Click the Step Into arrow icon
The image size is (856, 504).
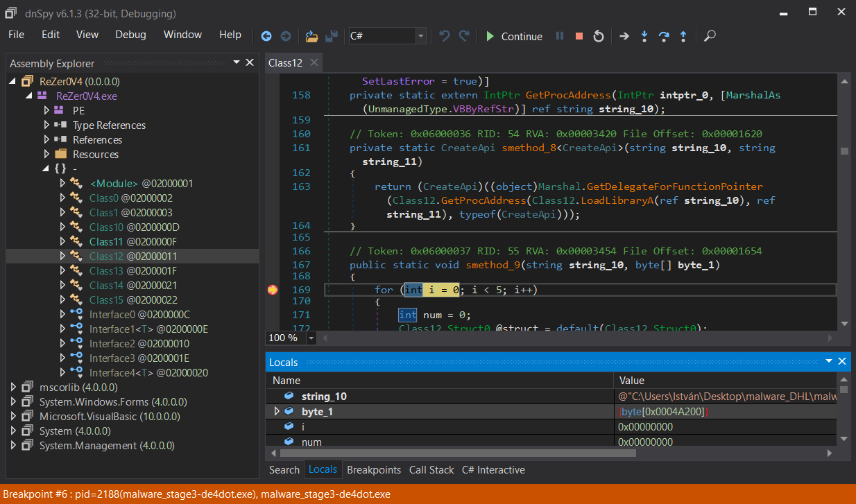tap(644, 36)
